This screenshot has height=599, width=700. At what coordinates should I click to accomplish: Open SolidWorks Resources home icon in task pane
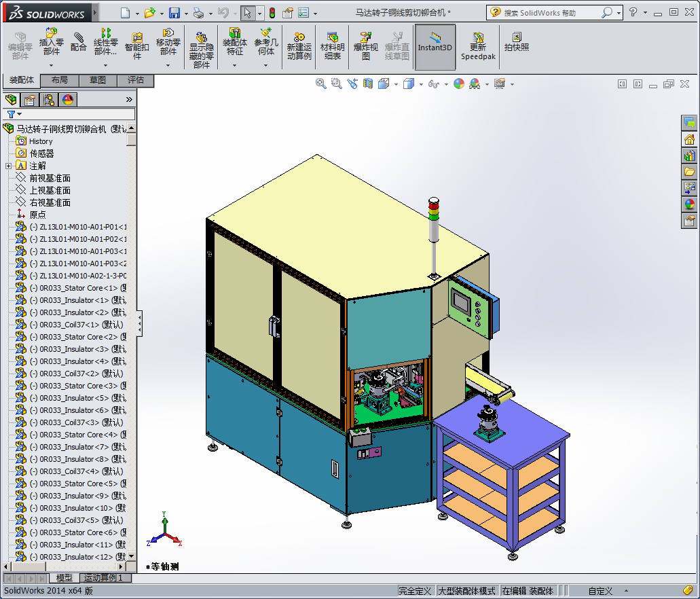coord(689,139)
